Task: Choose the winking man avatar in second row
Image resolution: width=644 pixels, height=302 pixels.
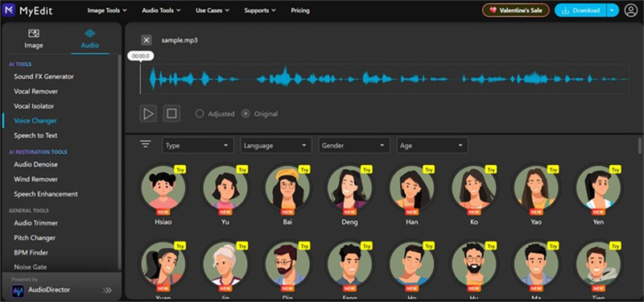Action: pyautogui.click(x=411, y=264)
